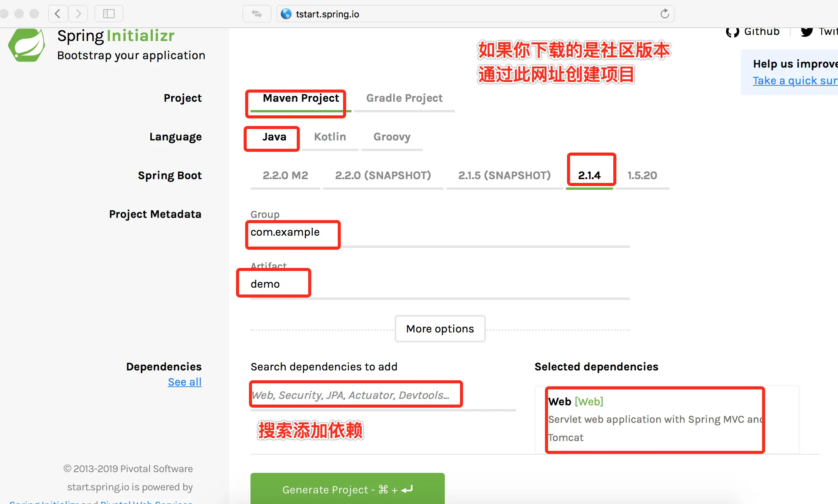Click the share arrows toolbar icon
The height and width of the screenshot is (504, 838).
click(257, 14)
